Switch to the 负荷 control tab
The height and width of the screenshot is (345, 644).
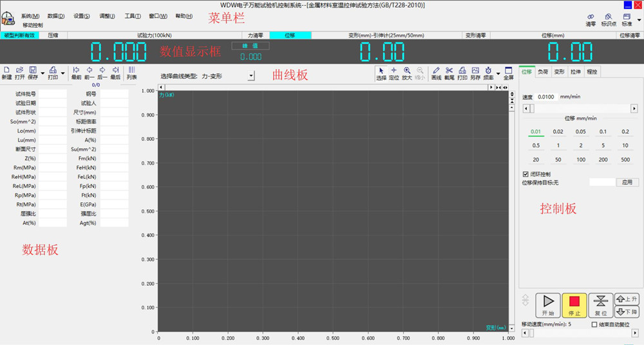pos(544,72)
